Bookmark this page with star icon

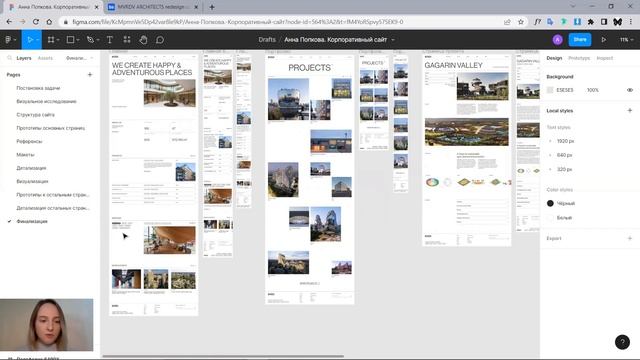(521, 22)
